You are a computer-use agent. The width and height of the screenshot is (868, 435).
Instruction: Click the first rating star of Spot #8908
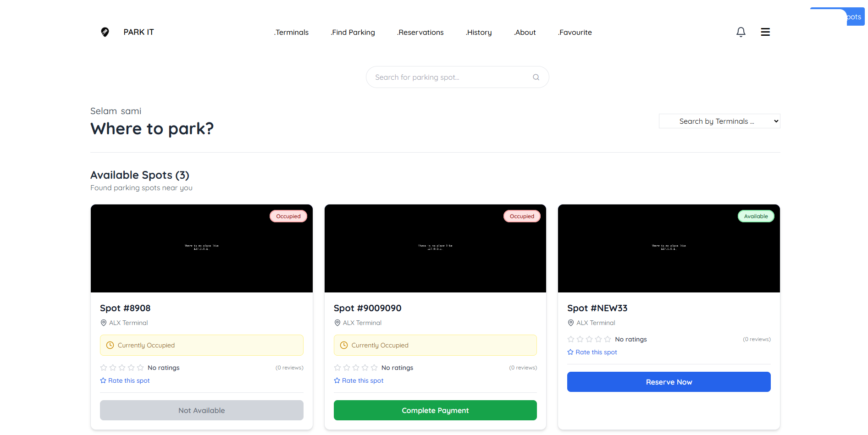104,368
